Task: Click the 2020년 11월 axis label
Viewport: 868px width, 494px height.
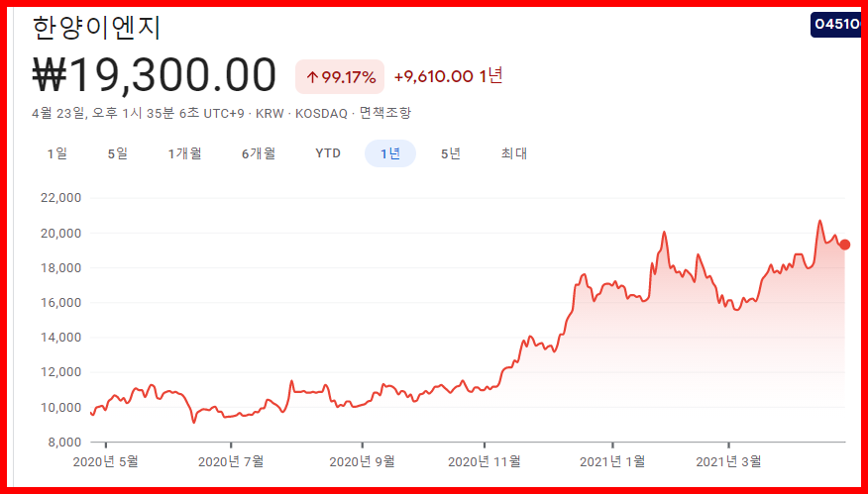Action: click(485, 461)
